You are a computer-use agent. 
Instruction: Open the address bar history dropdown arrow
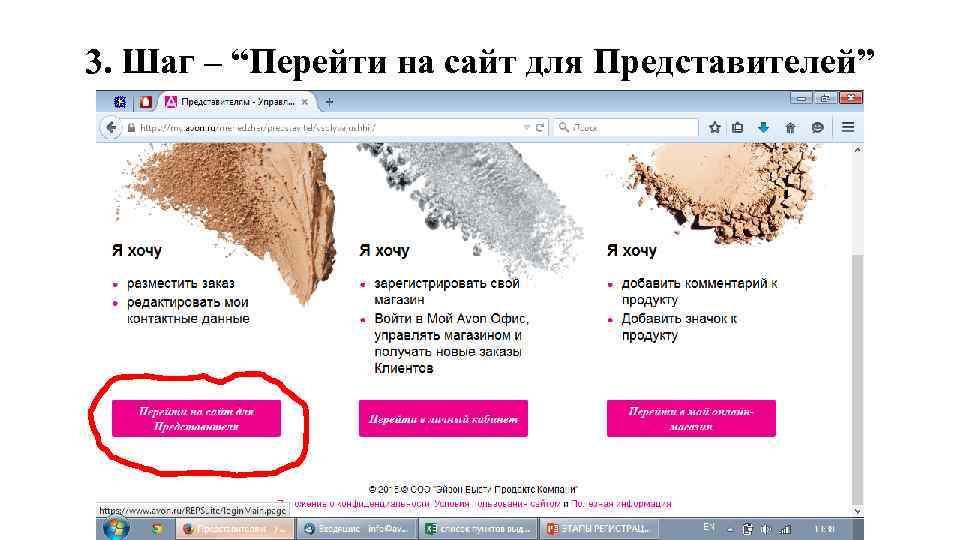526,127
